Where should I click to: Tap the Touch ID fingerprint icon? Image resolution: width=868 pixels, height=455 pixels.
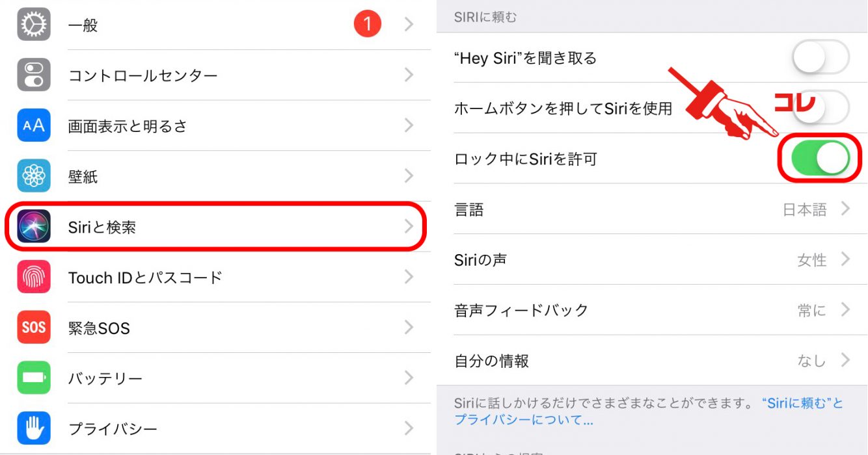(x=33, y=277)
